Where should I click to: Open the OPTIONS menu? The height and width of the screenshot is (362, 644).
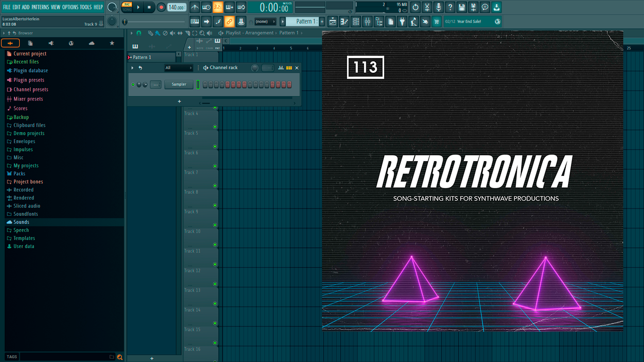click(70, 7)
